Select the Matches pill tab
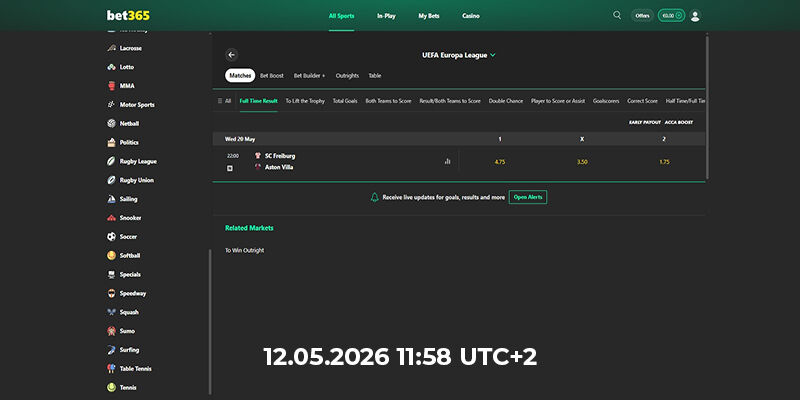The width and height of the screenshot is (800, 400). pyautogui.click(x=240, y=76)
